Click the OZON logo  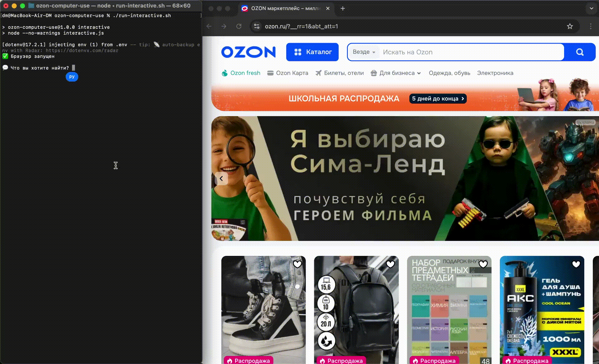(x=249, y=52)
